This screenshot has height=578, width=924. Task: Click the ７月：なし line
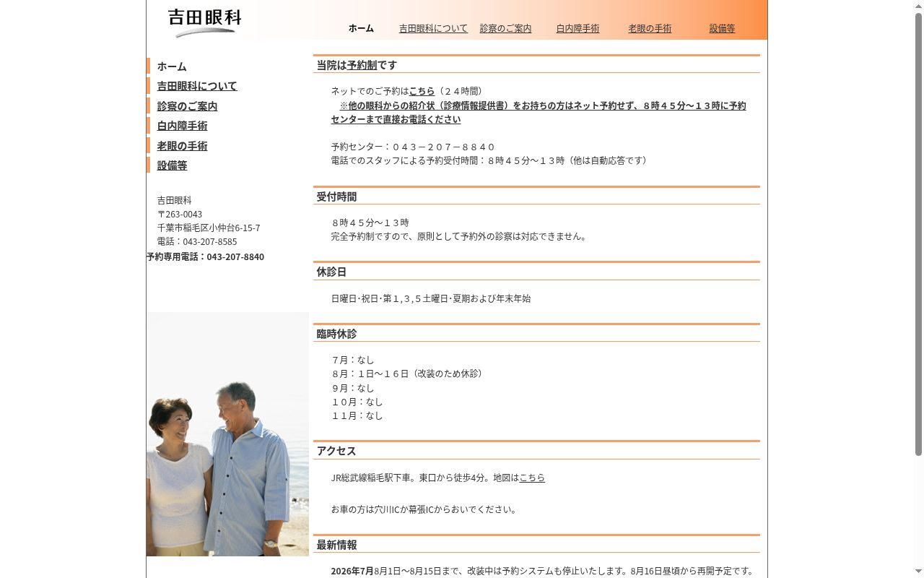[x=353, y=360]
